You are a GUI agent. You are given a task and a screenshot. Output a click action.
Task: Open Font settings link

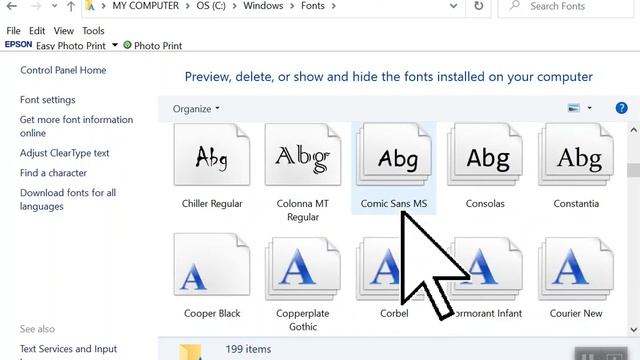pos(48,100)
